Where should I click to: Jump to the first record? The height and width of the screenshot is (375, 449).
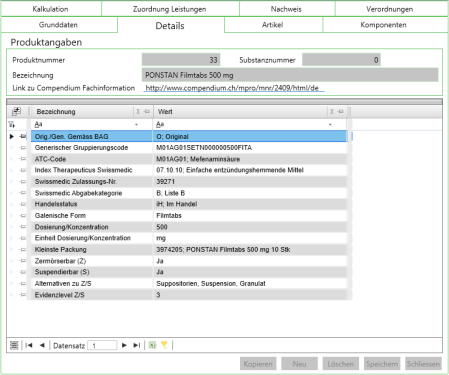[29, 345]
